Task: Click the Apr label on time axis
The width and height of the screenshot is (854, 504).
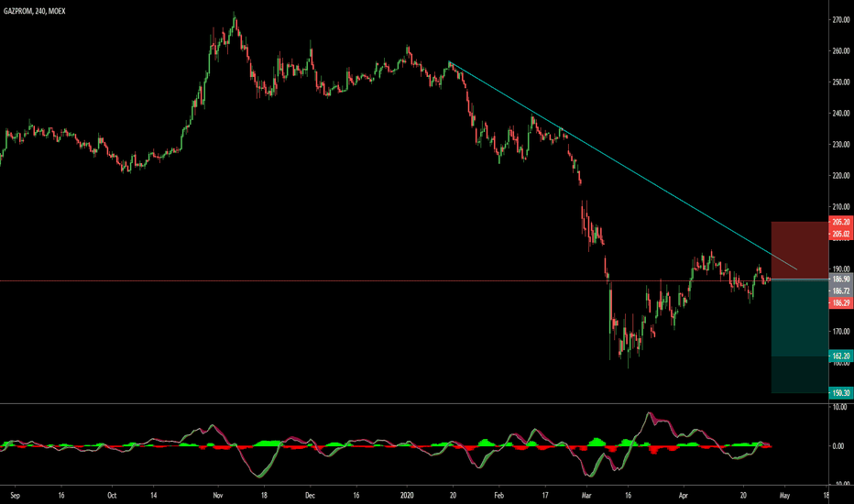Action: tap(683, 495)
